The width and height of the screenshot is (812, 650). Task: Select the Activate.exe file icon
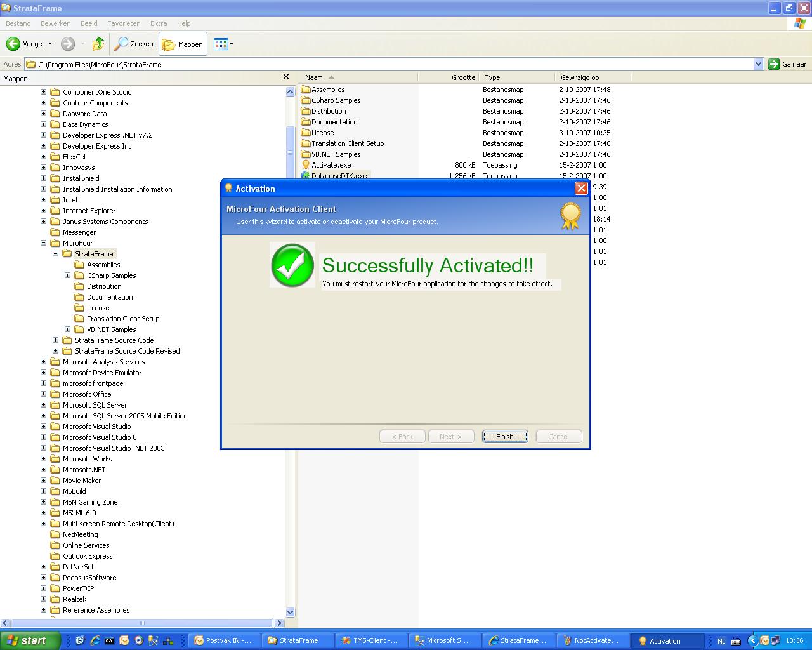click(306, 165)
